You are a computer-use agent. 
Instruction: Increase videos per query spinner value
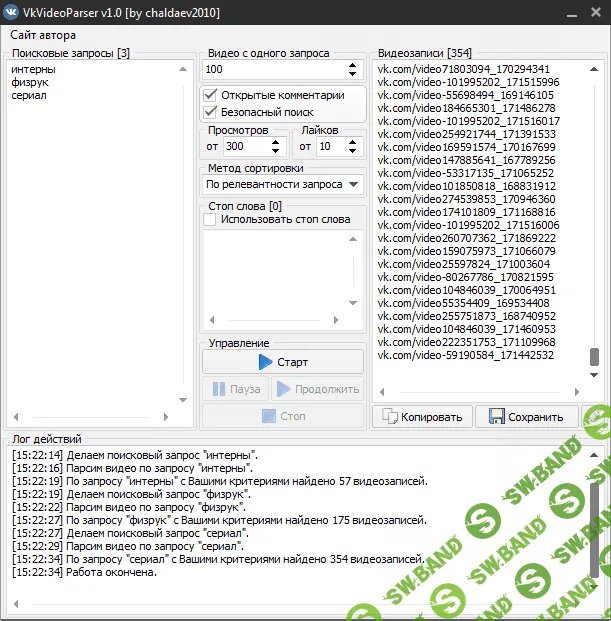tap(352, 65)
